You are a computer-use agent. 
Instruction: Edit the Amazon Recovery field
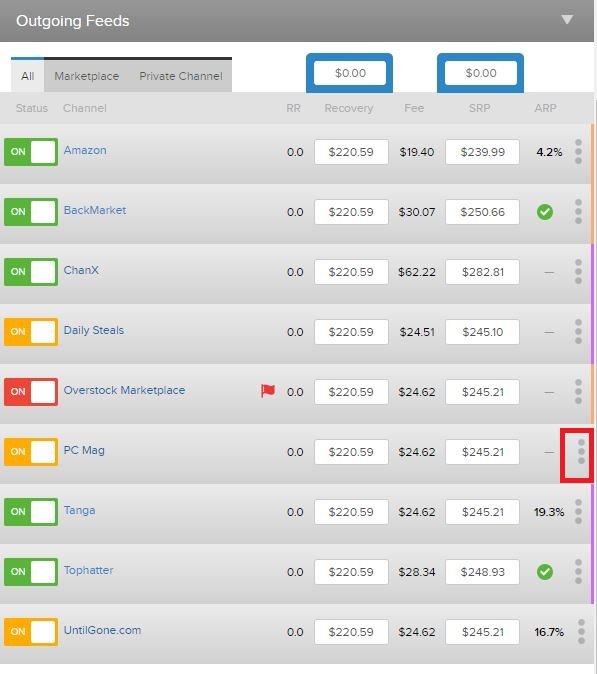click(x=351, y=152)
